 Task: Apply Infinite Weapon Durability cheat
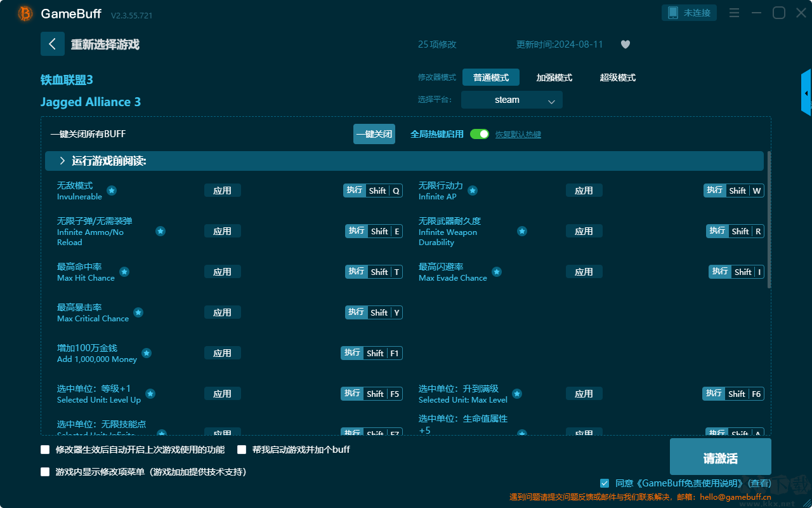click(584, 231)
